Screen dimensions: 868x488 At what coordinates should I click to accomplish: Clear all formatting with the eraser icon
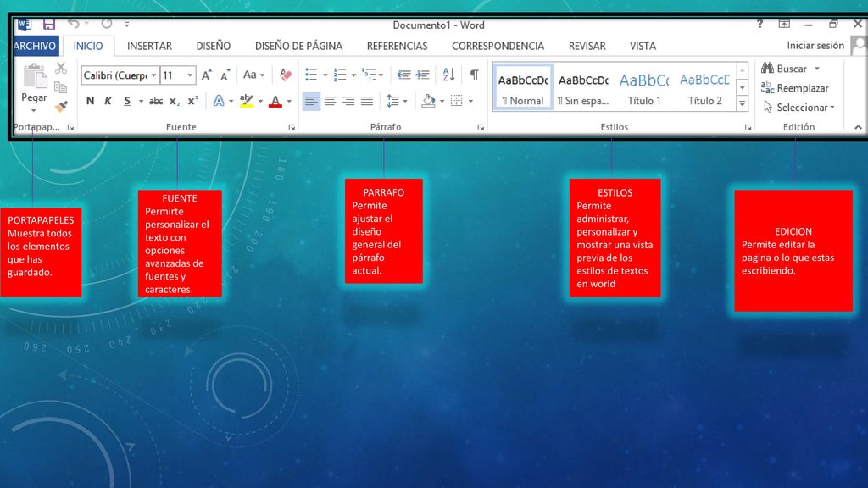286,75
